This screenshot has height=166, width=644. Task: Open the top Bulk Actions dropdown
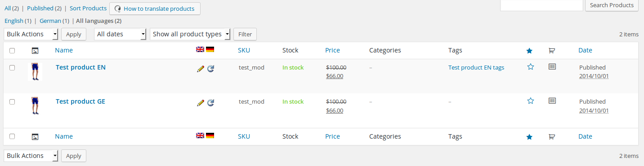[31, 34]
